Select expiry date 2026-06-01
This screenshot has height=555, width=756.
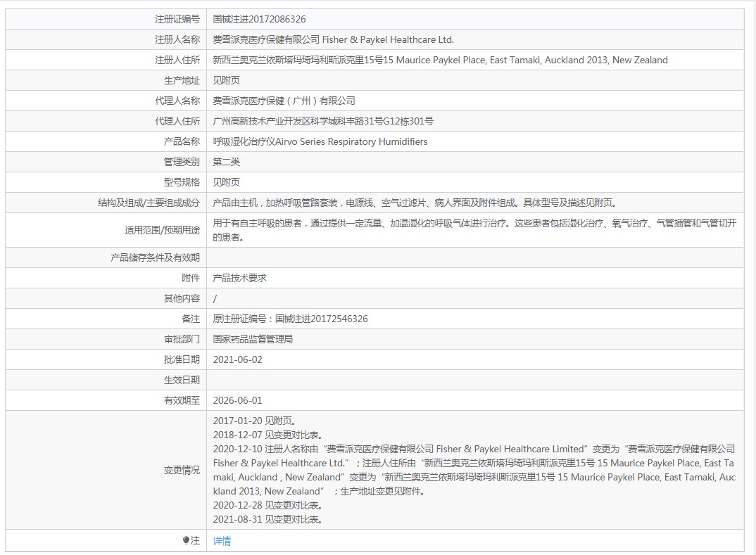coord(238,400)
